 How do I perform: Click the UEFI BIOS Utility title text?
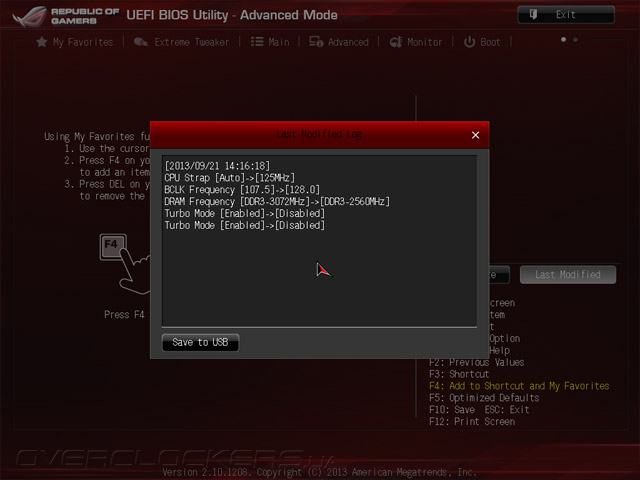232,15
